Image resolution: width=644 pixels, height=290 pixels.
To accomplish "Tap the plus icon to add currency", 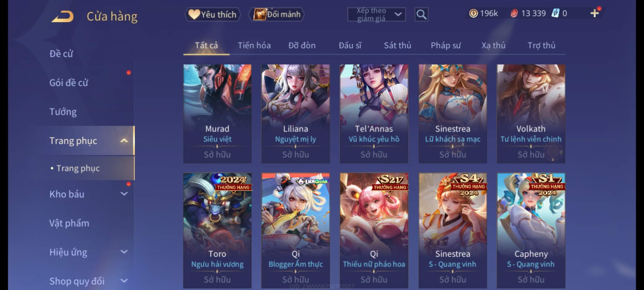I will pos(595,13).
